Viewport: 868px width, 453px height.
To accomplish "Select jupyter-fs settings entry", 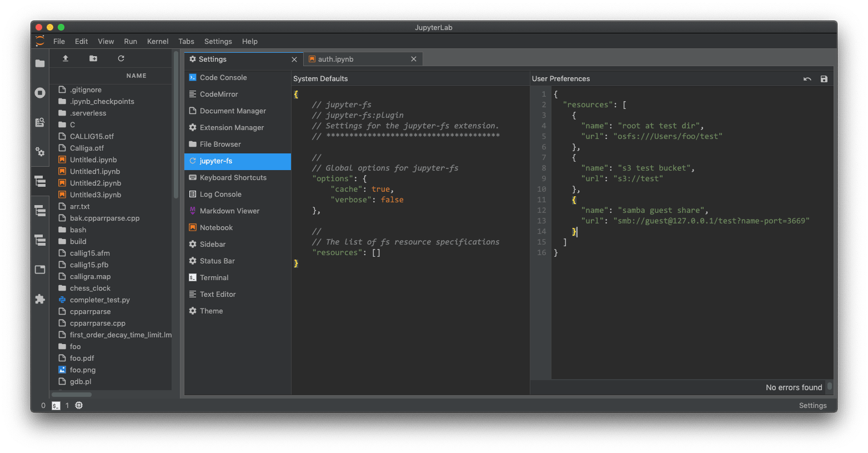I will pos(238,161).
